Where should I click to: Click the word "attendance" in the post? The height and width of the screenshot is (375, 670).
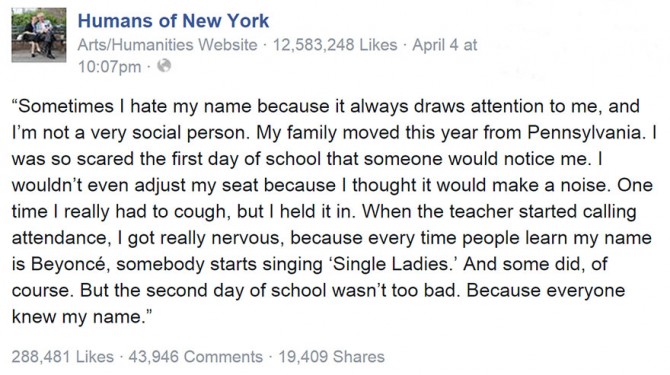(x=59, y=237)
